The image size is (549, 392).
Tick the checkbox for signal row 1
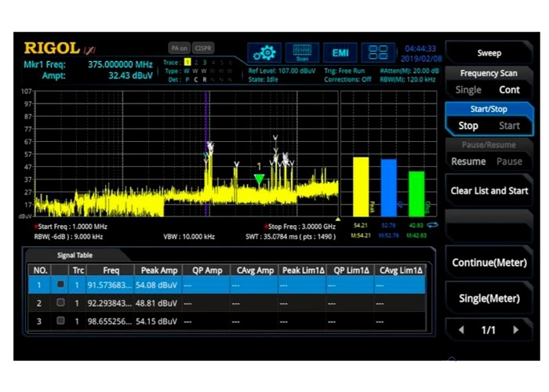point(60,285)
